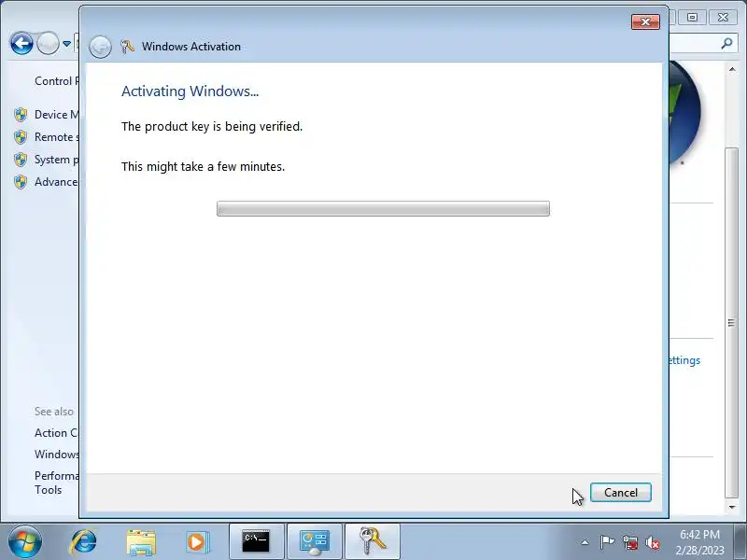Open Action Center under See also
The width and height of the screenshot is (747, 560).
point(57,433)
